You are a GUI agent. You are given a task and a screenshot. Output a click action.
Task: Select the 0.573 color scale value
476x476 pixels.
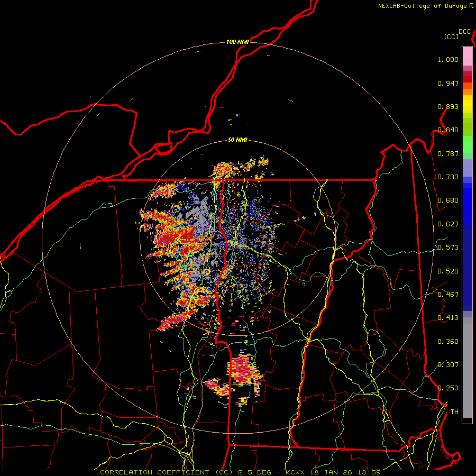(x=448, y=248)
